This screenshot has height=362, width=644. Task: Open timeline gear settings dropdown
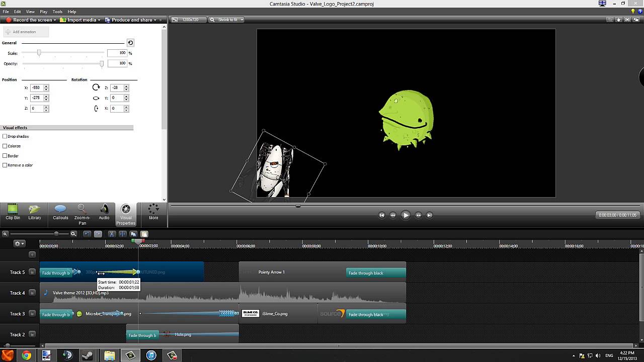20,243
